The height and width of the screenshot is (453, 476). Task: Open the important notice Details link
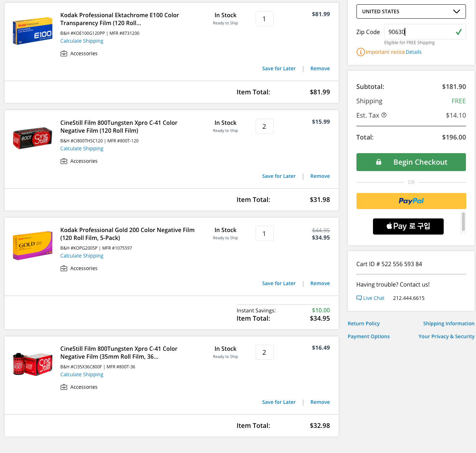414,52
